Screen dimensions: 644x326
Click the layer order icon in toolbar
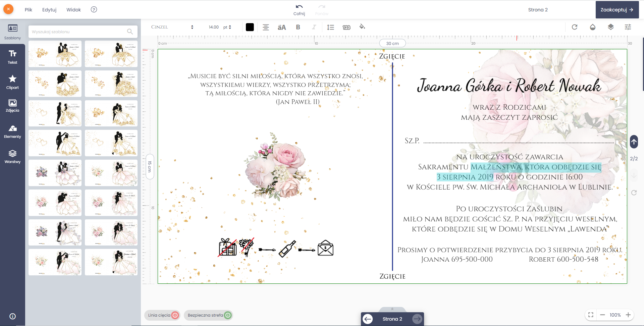(x=611, y=27)
